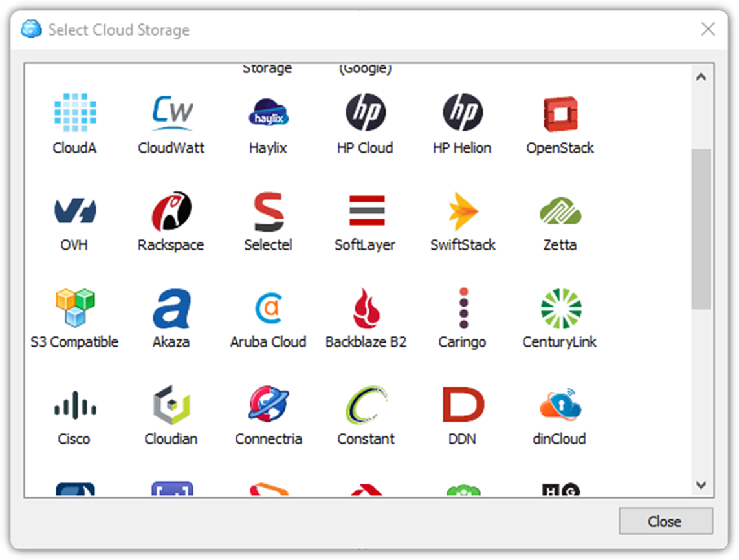
Task: Select Caringo storage
Action: [464, 308]
